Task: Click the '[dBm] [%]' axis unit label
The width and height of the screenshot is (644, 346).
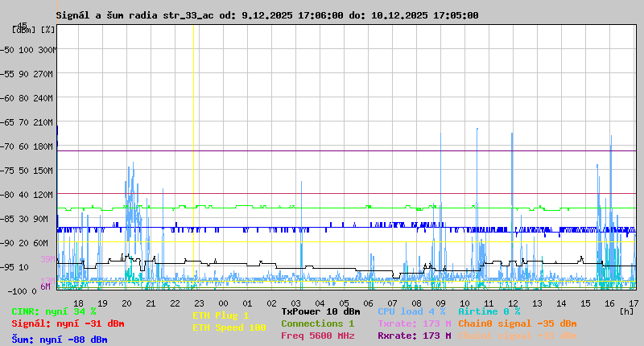Action: point(33,30)
